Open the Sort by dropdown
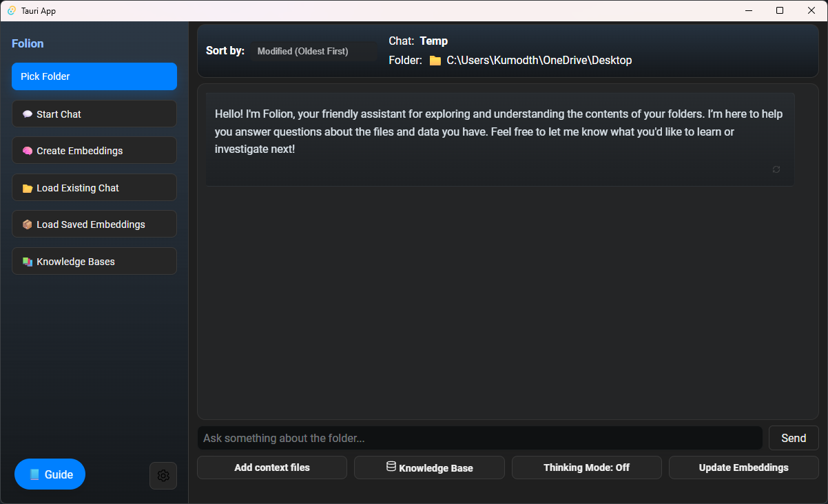The height and width of the screenshot is (504, 828). [313, 51]
